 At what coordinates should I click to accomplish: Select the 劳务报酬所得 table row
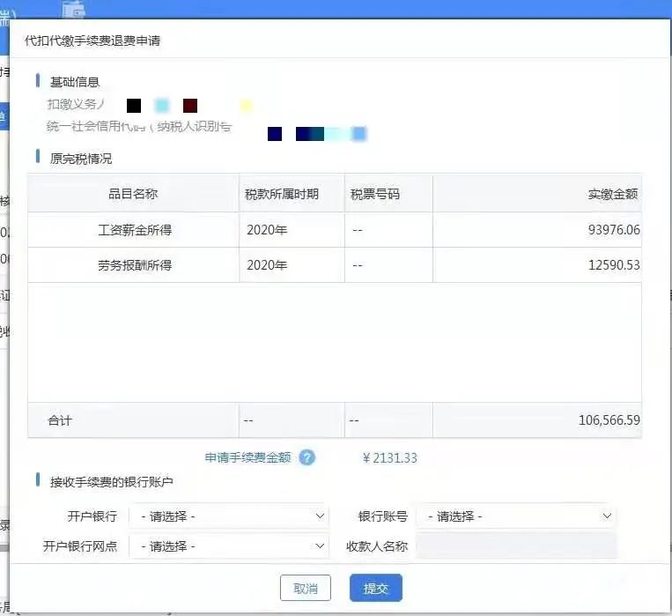[135, 265]
